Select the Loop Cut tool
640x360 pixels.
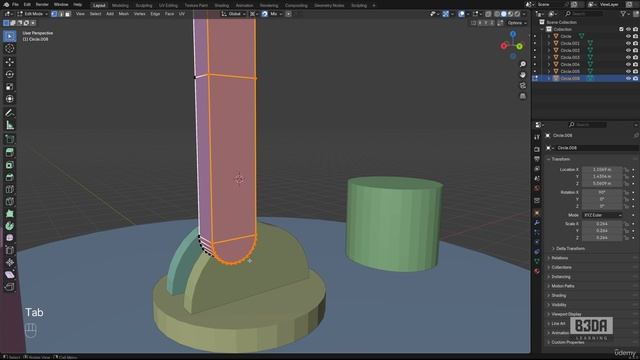click(x=10, y=189)
